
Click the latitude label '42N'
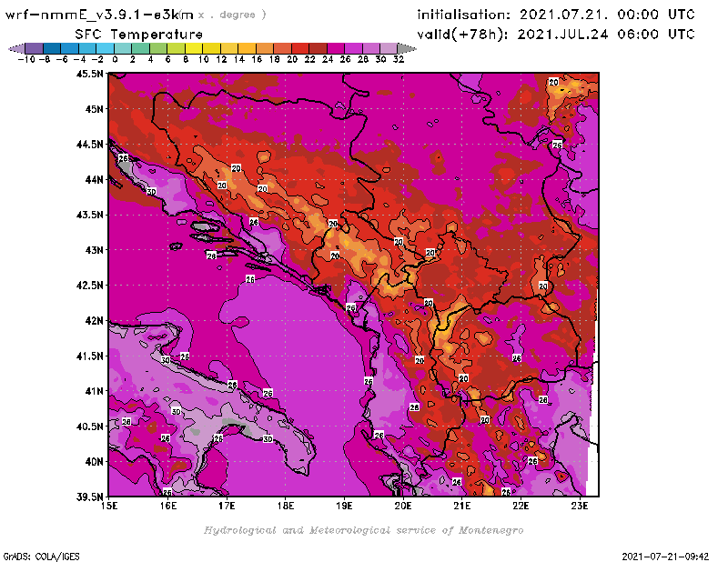pyautogui.click(x=94, y=321)
